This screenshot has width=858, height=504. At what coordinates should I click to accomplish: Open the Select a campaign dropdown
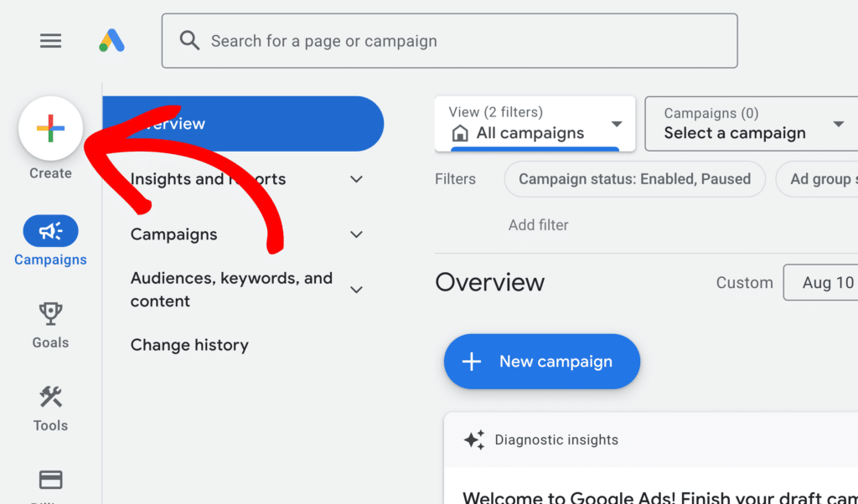tap(752, 124)
